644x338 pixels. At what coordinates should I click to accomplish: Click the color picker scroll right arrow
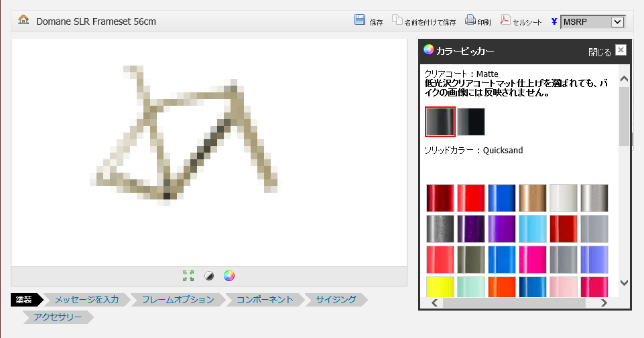[604, 303]
